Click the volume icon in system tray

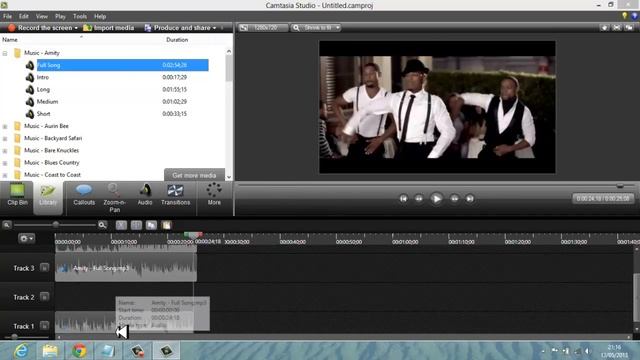click(x=587, y=351)
